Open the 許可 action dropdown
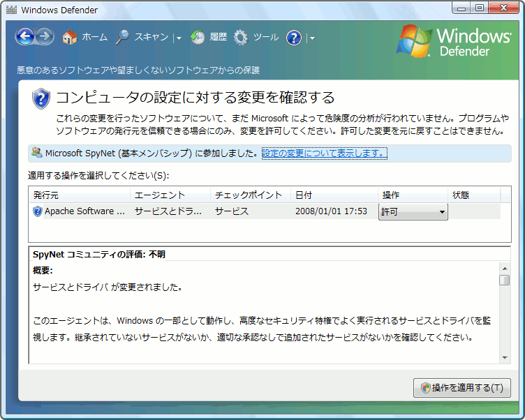Screen dimensions: 525x420 pos(413,212)
